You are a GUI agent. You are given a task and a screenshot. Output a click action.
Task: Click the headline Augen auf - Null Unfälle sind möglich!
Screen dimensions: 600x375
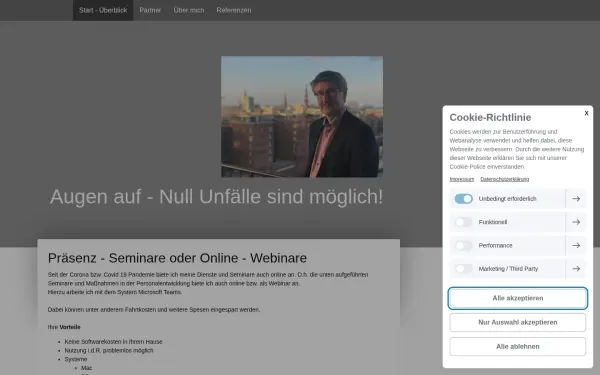pos(217,197)
